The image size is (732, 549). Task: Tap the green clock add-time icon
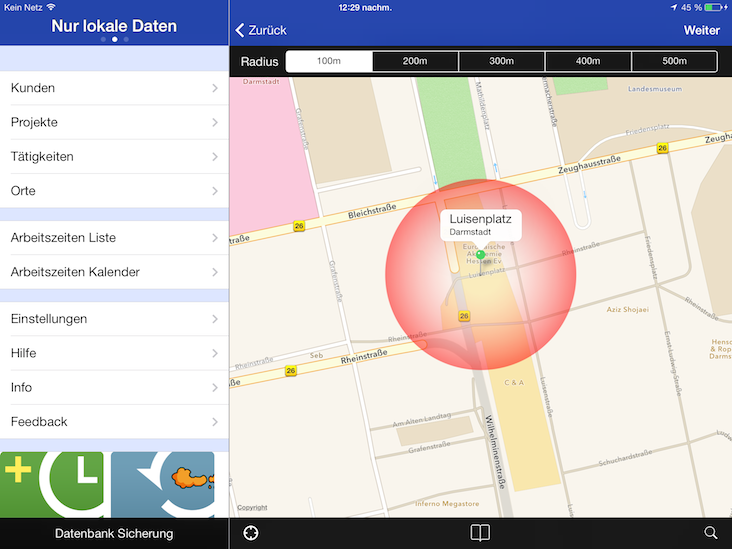[x=52, y=485]
